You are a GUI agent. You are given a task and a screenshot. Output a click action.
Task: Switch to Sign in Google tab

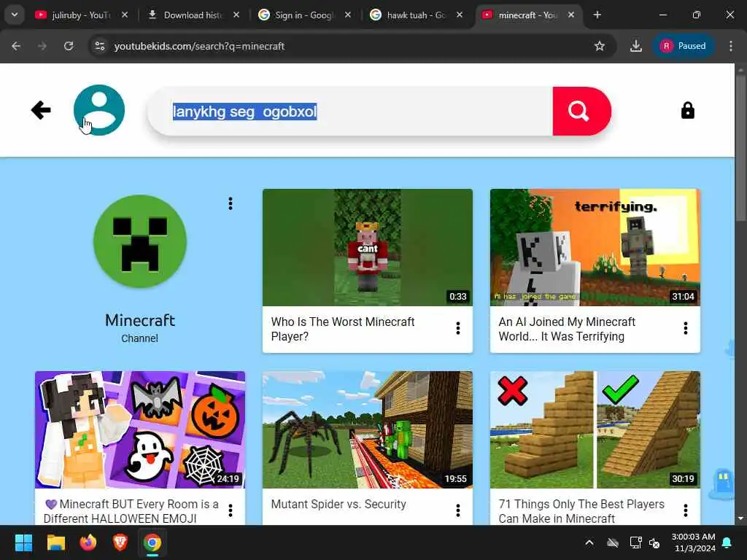point(303,15)
